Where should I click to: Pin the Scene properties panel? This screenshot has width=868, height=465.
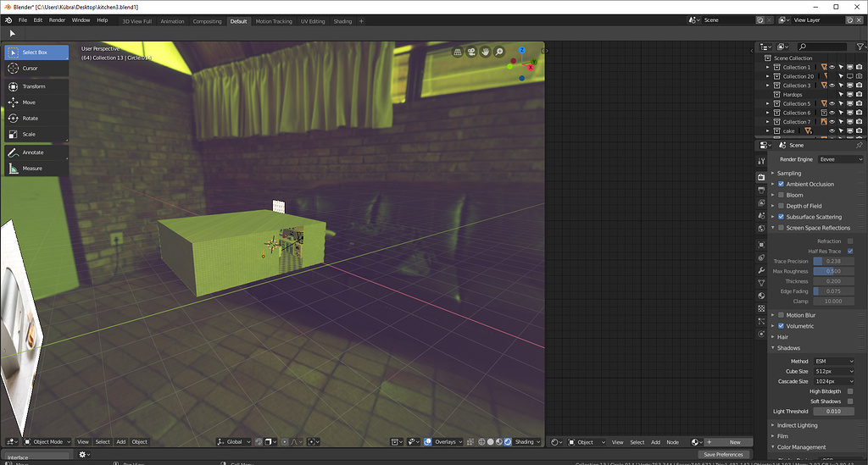click(x=860, y=145)
